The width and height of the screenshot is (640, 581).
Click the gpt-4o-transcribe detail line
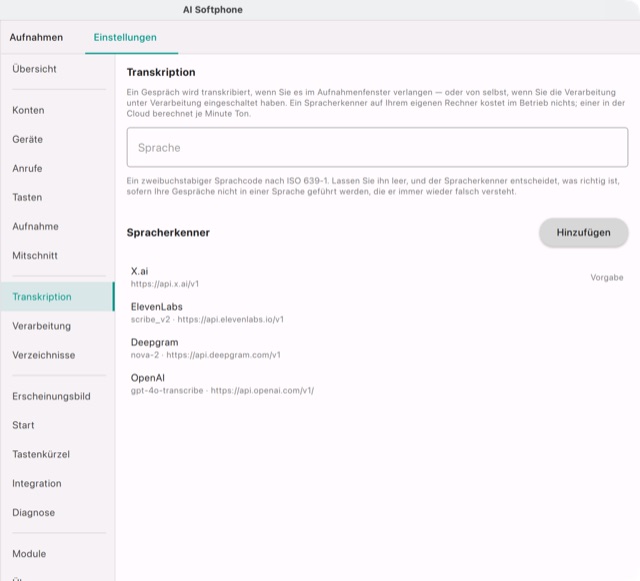click(x=222, y=390)
